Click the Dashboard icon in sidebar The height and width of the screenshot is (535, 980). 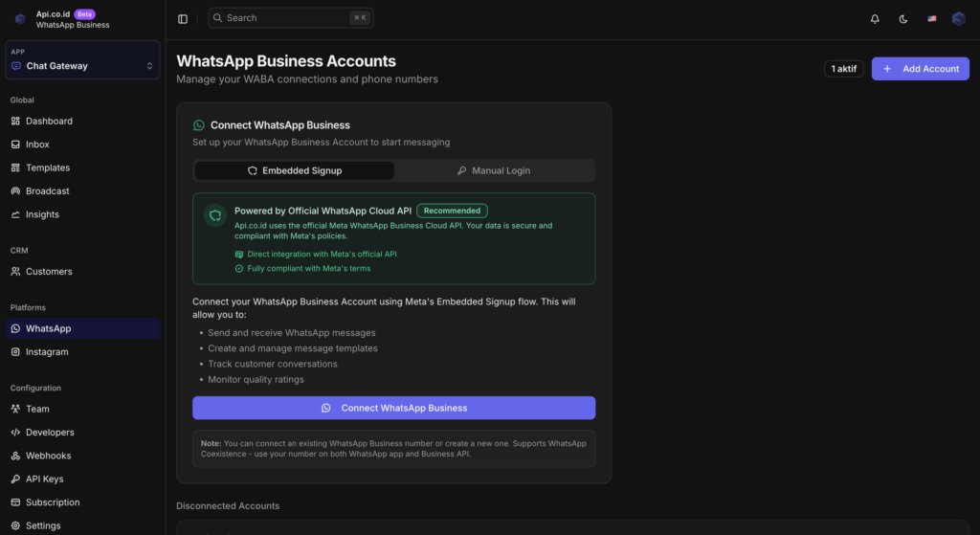click(x=15, y=122)
